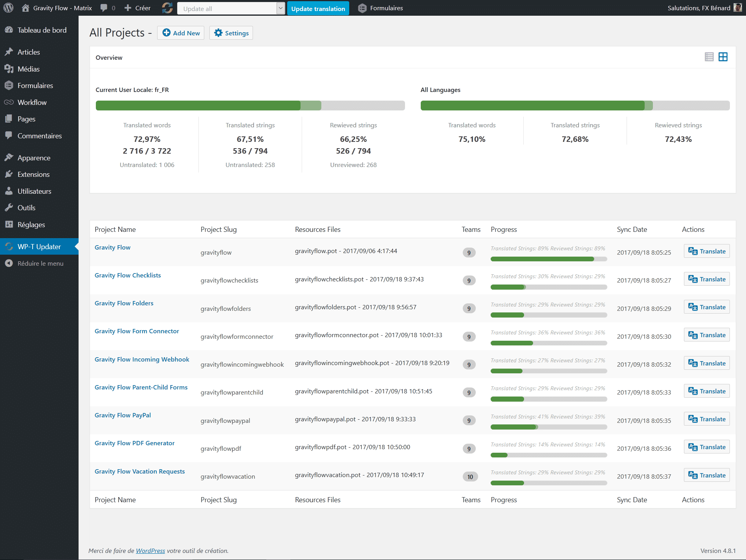
Task: Click progress bar of Gravity Flow PayPal
Action: point(549,427)
